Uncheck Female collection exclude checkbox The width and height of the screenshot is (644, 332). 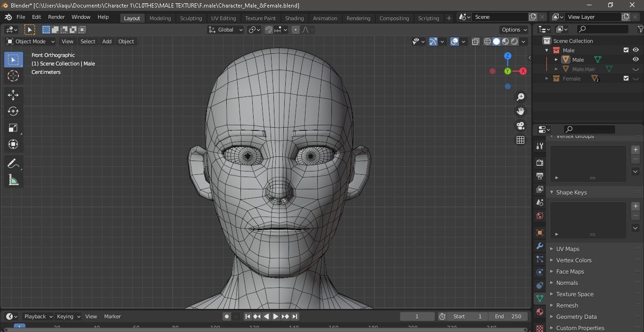(x=626, y=79)
